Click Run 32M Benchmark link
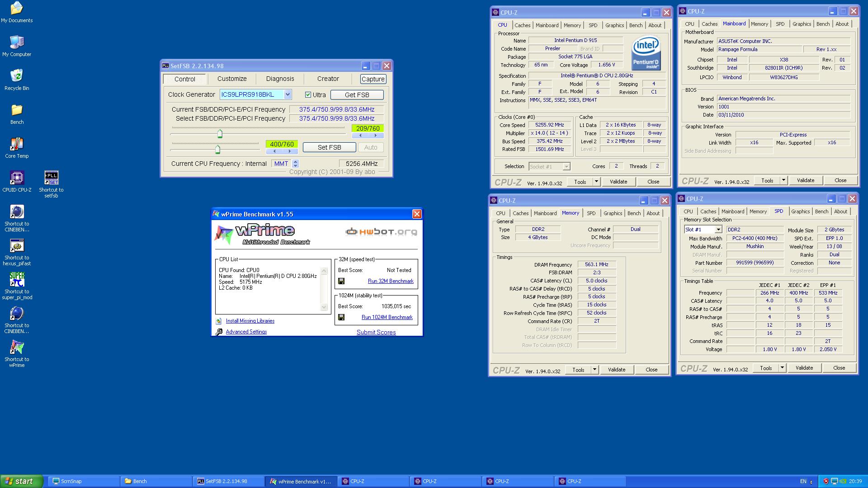868x488 pixels. coord(391,281)
